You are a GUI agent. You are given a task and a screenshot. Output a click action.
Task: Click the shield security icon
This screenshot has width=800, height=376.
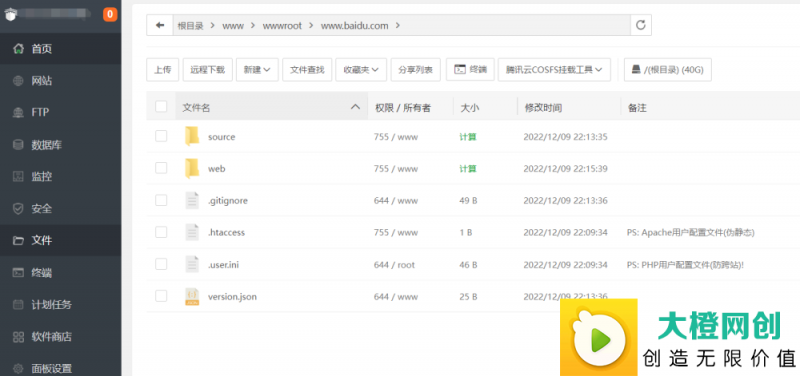coord(18,209)
